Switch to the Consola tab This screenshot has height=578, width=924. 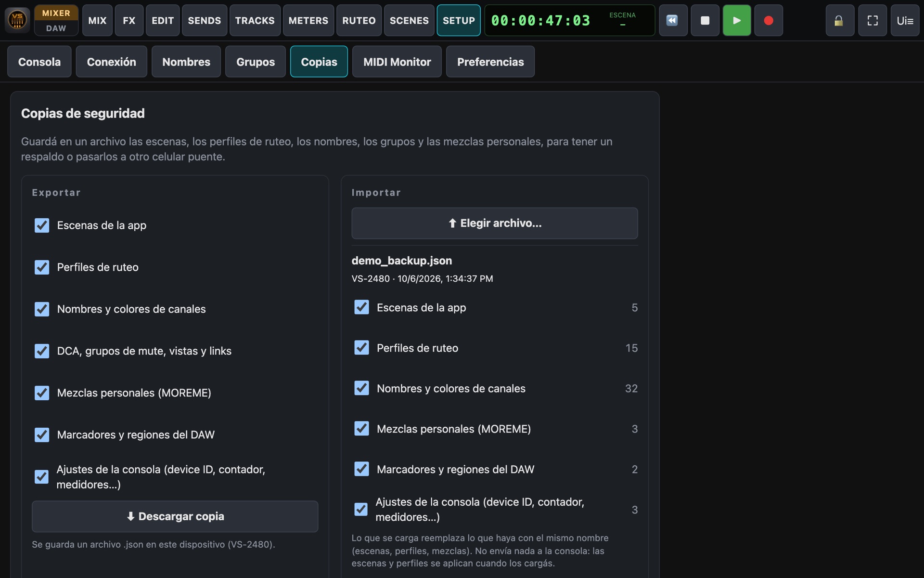(39, 62)
